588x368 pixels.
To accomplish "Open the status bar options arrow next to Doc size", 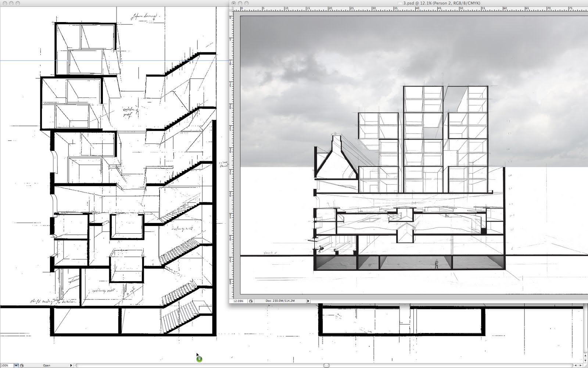I will click(308, 301).
